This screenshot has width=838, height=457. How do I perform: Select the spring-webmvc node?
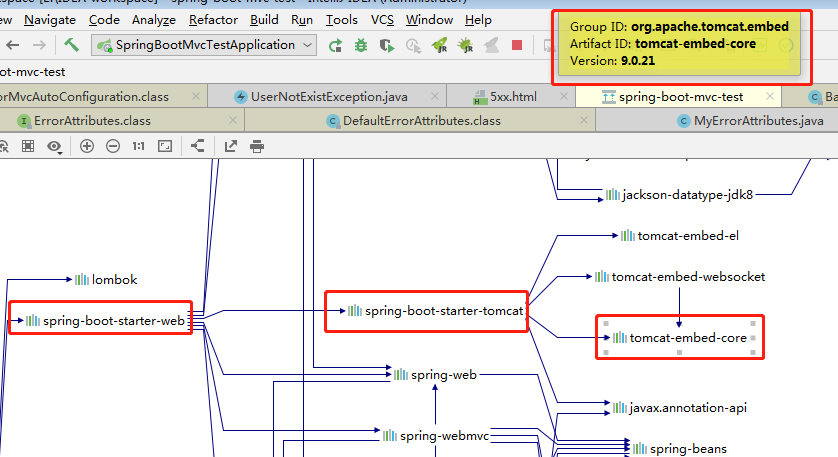point(436,436)
